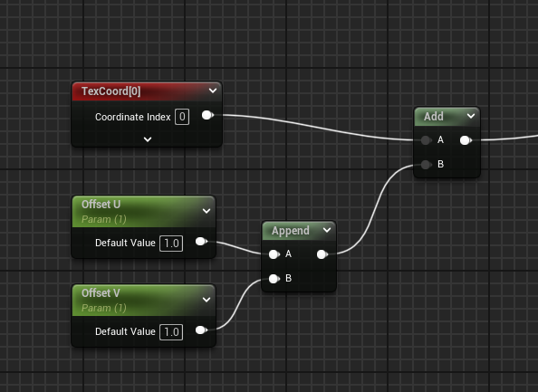The width and height of the screenshot is (538, 392).
Task: Select the Offset U node header
Action: pos(144,211)
